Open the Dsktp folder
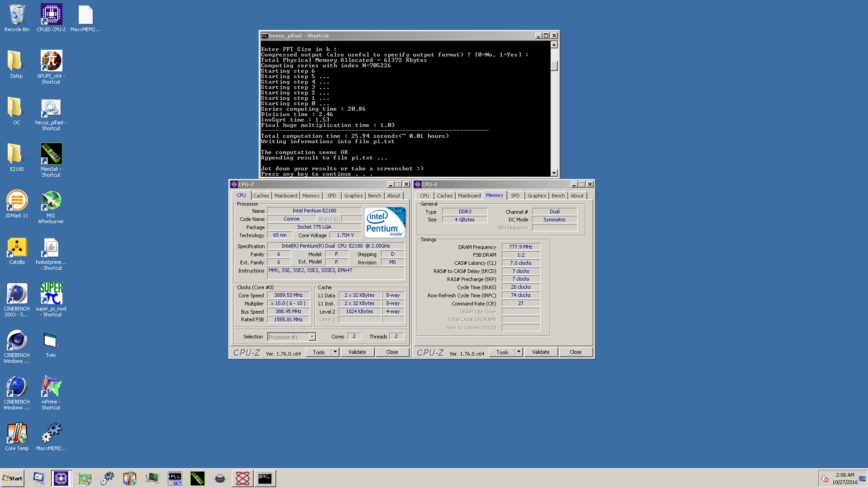Image resolution: width=868 pixels, height=488 pixels. coord(17,65)
